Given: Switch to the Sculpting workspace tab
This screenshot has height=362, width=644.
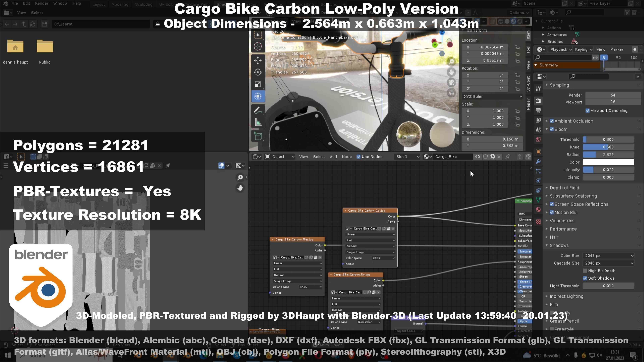Looking at the screenshot, I should point(144,4).
